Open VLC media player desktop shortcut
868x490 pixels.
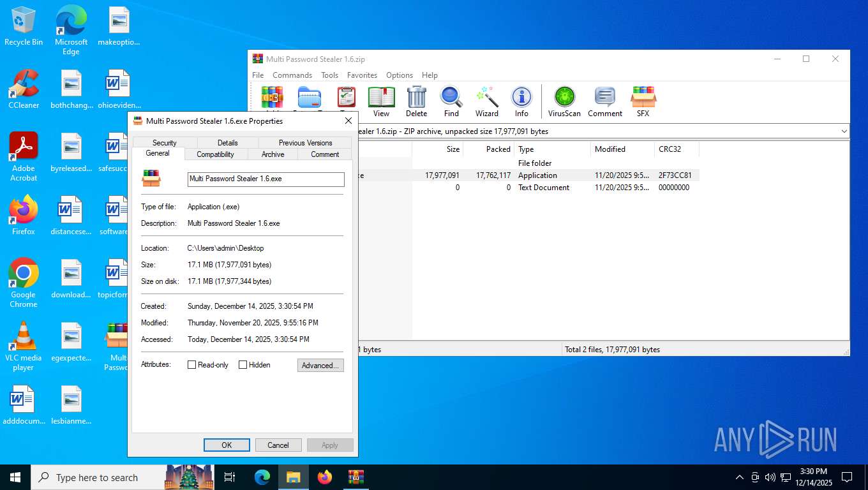[x=24, y=346]
